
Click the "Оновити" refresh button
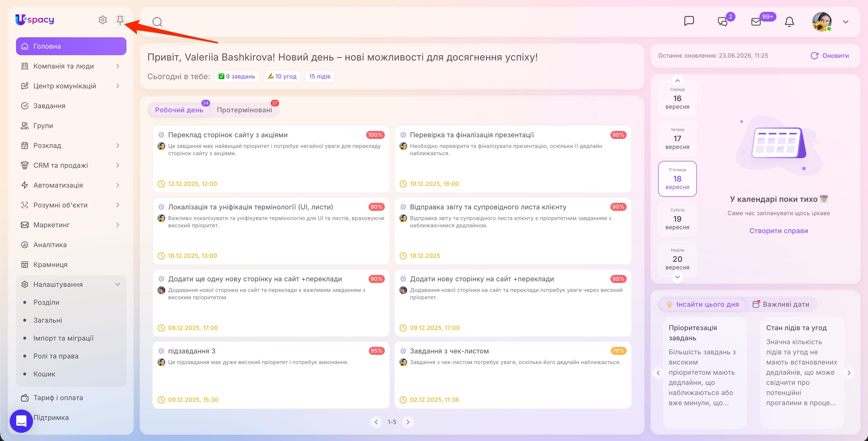(829, 55)
